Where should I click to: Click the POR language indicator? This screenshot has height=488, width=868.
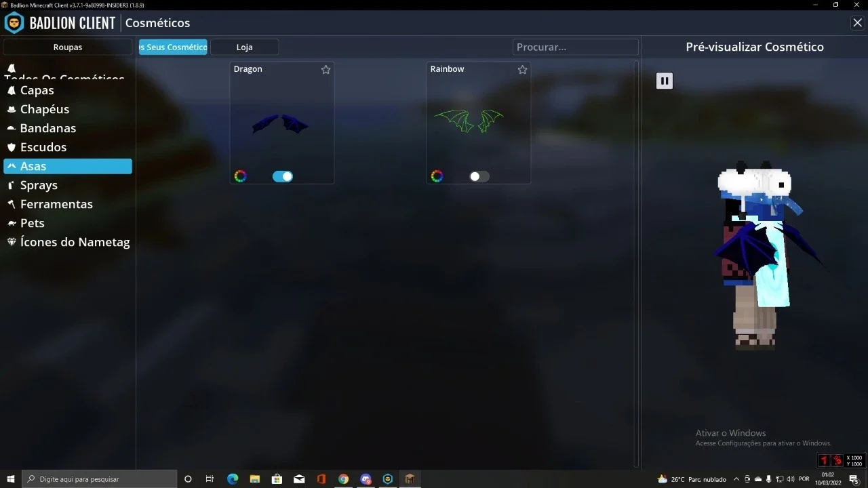(x=804, y=479)
